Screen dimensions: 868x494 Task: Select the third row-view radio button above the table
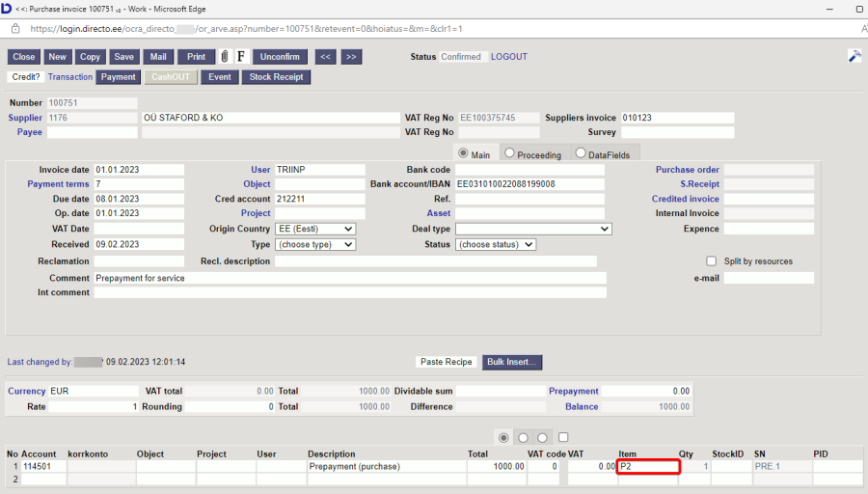(x=542, y=437)
